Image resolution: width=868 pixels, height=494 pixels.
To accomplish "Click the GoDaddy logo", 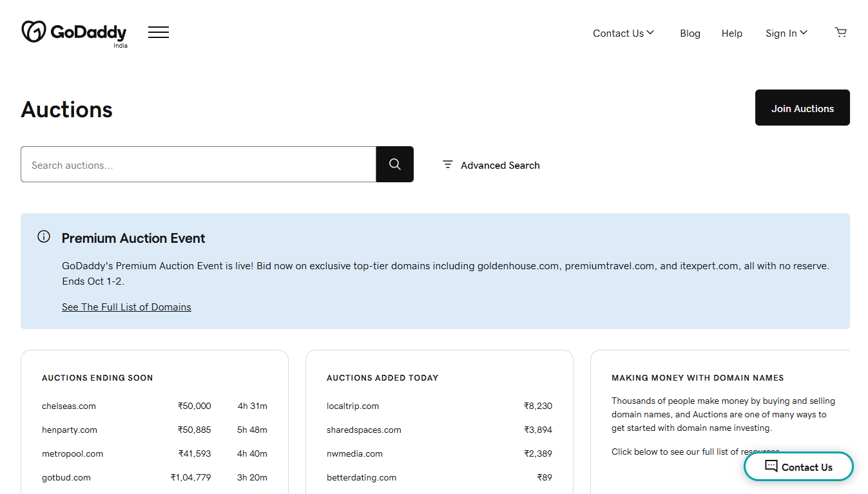I will click(x=74, y=33).
